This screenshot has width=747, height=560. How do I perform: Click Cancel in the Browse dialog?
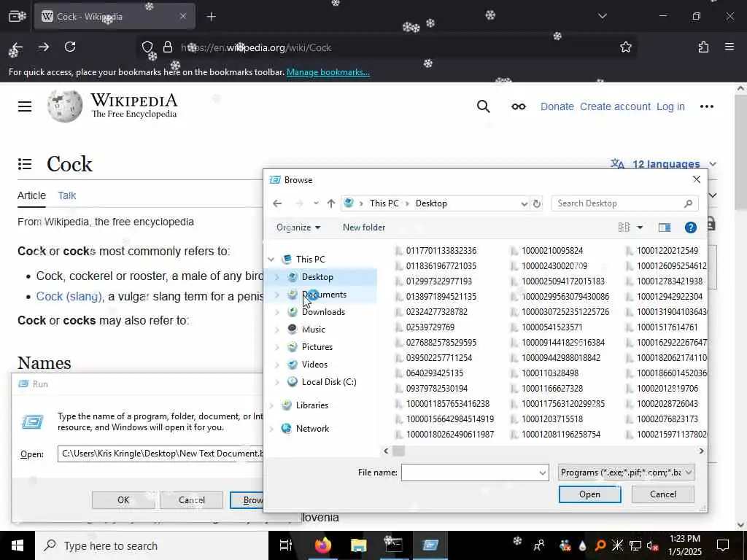[x=662, y=494]
